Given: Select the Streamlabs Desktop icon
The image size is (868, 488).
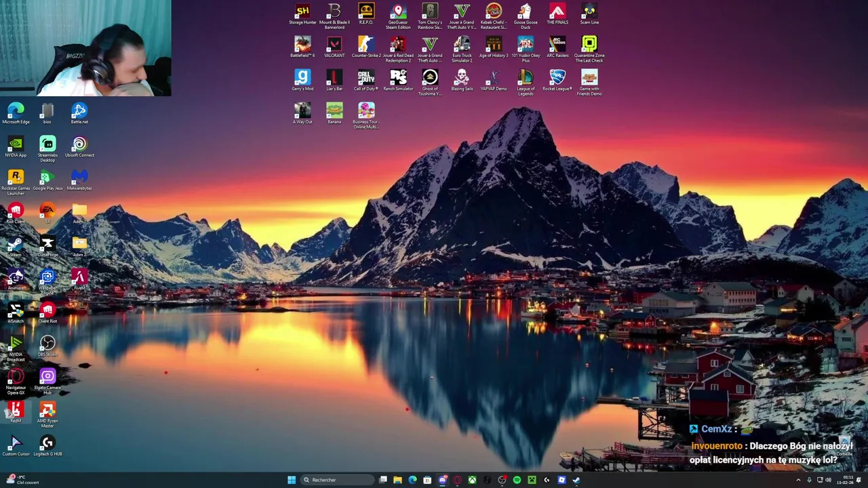Looking at the screenshot, I should (x=47, y=149).
